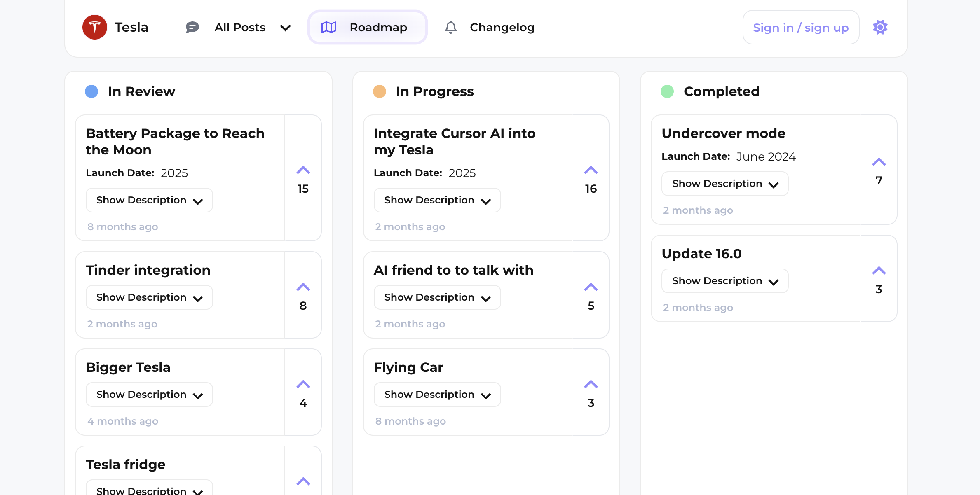Expand description of AI friend to to talk with
Image resolution: width=980 pixels, height=495 pixels.
(437, 297)
